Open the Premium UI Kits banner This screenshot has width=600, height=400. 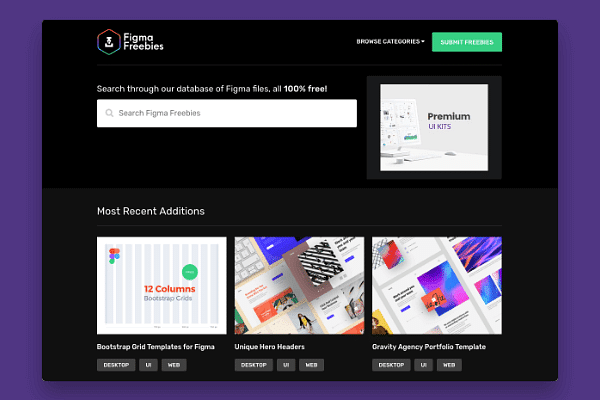[x=434, y=127]
